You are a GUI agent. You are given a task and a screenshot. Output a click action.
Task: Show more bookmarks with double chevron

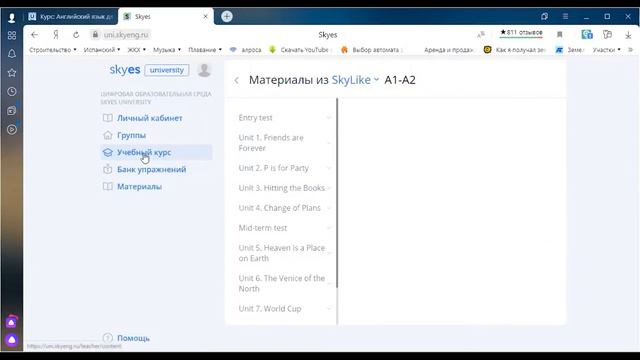[x=630, y=50]
